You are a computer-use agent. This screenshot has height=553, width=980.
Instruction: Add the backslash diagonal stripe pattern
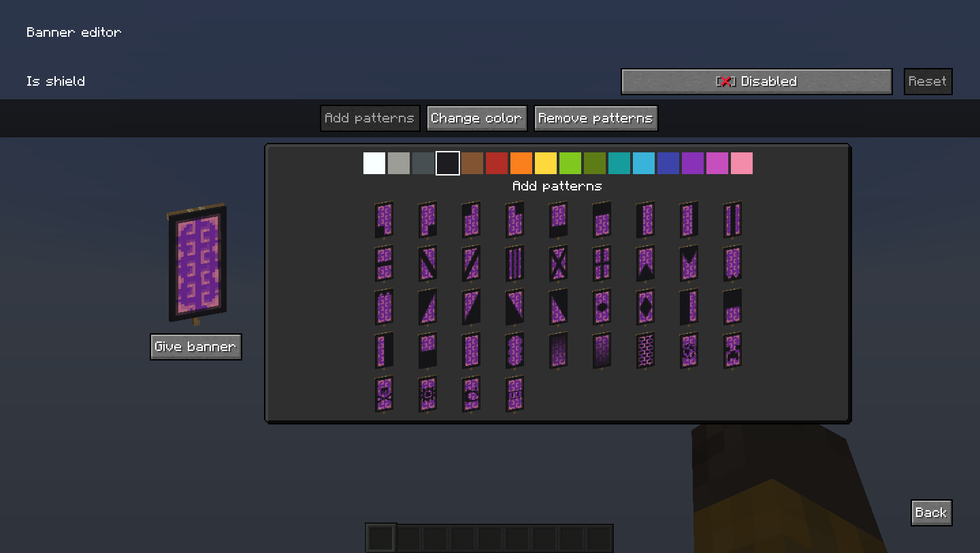coord(427,263)
